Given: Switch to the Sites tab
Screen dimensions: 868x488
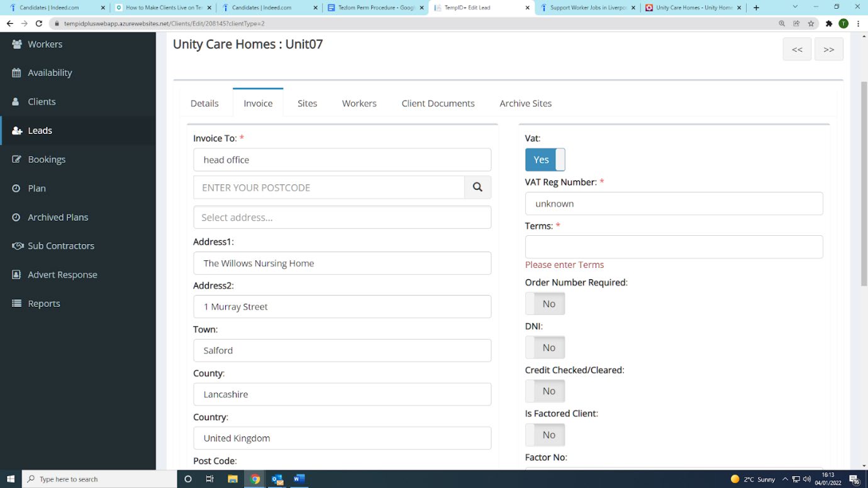Looking at the screenshot, I should click(x=307, y=103).
